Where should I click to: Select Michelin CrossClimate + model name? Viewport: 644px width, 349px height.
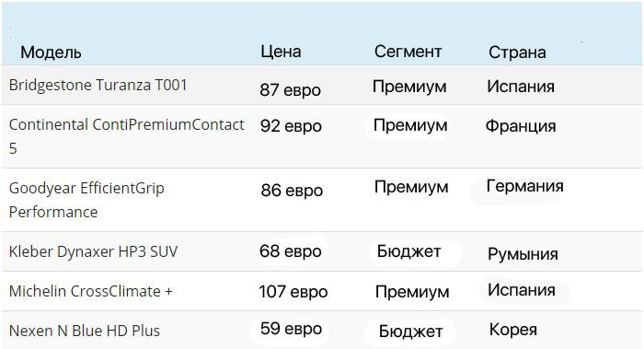pyautogui.click(x=91, y=291)
